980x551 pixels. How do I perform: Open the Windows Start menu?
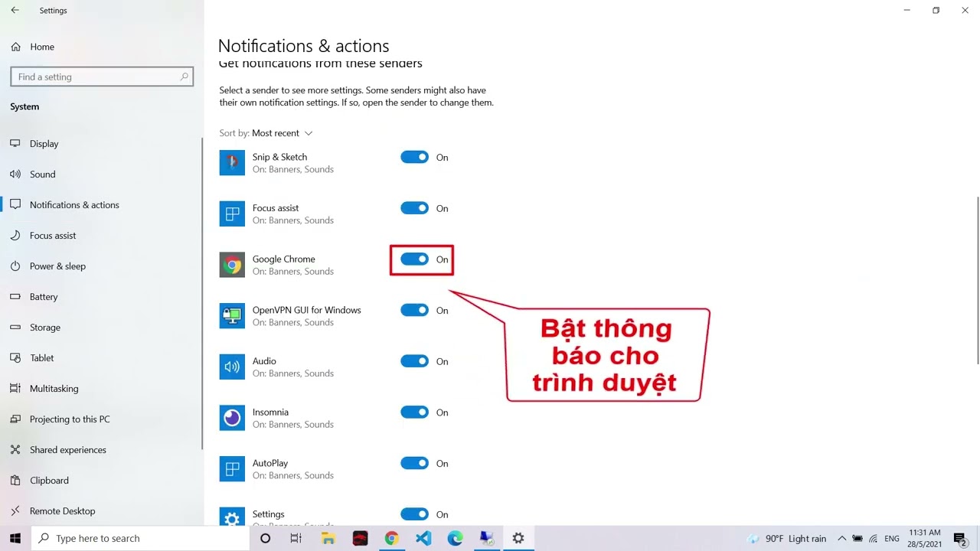click(x=15, y=538)
